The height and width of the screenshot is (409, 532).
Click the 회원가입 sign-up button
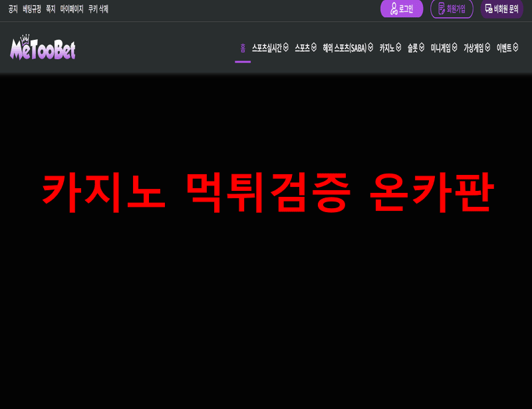tap(452, 9)
